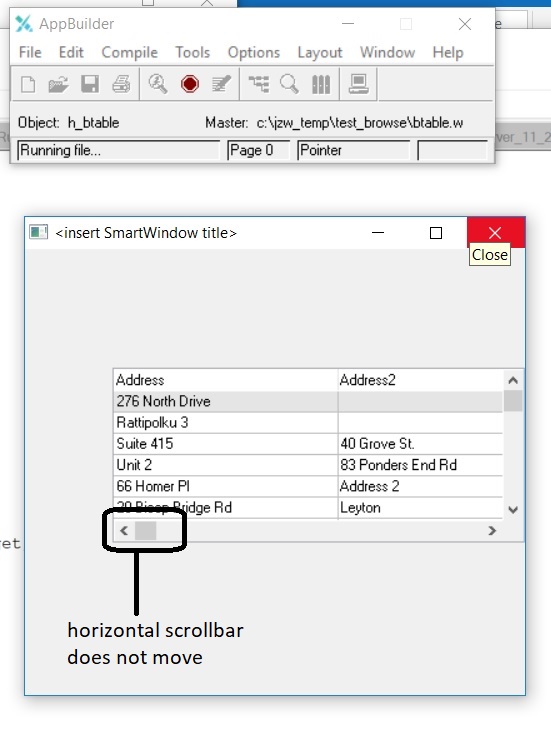Select the Unit 2 cell
The image size is (551, 732).
click(x=225, y=465)
